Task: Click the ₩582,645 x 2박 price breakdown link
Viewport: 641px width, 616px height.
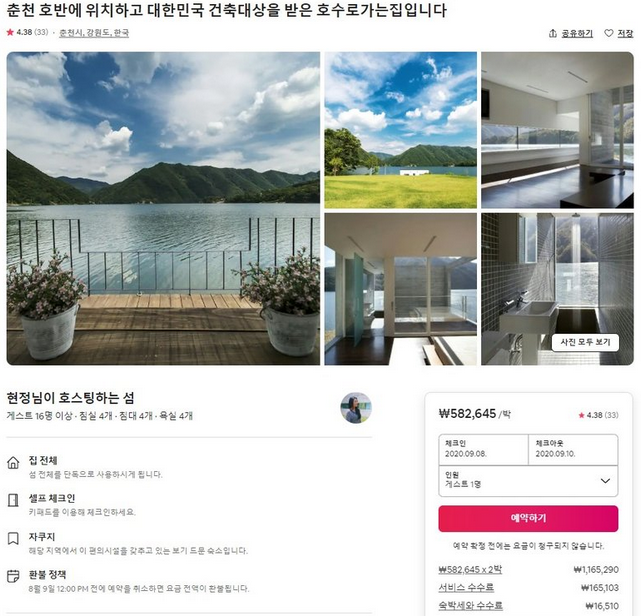Action: click(x=470, y=569)
